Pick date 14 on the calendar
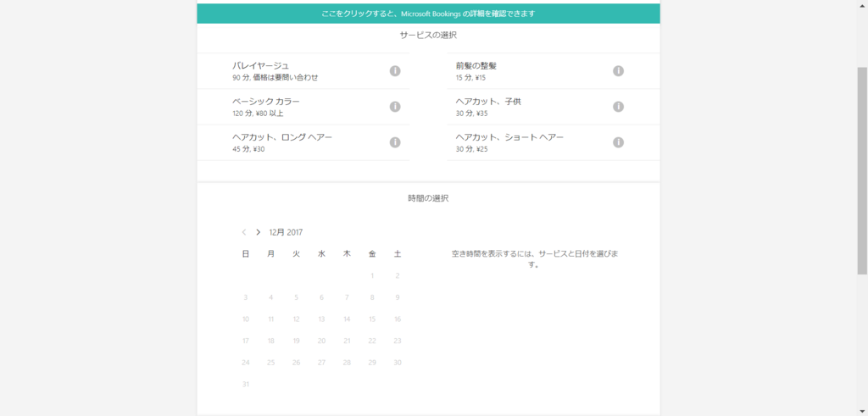Screen dimensions: 868x416 click(347, 319)
